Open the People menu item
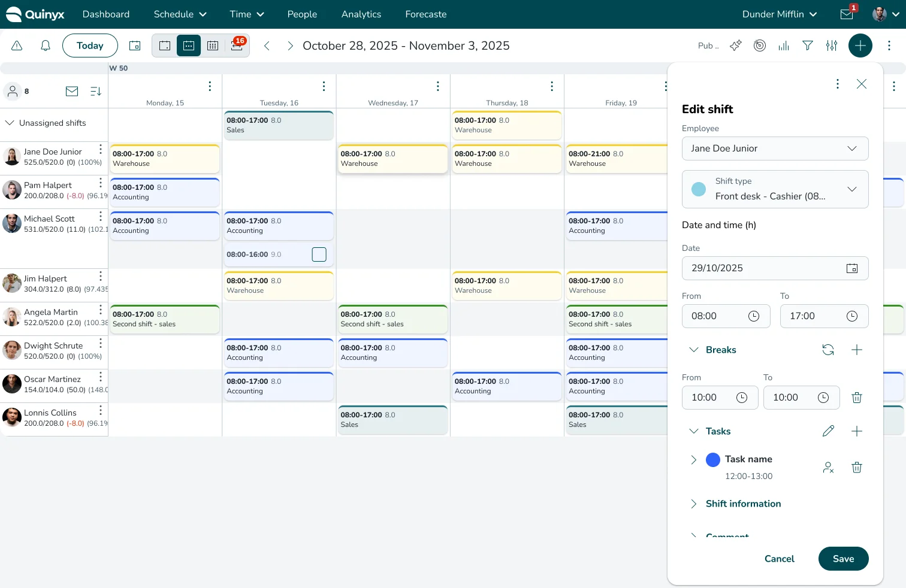The width and height of the screenshot is (906, 588). point(302,14)
